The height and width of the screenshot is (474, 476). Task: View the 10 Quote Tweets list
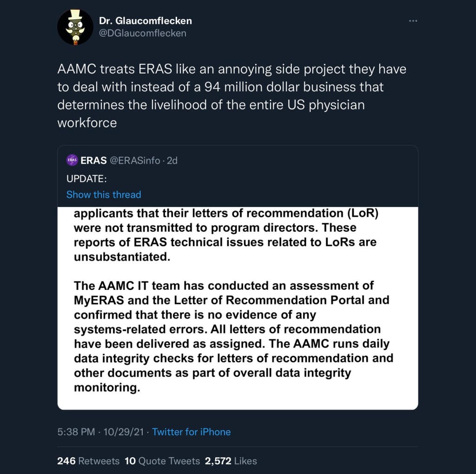pos(162,461)
